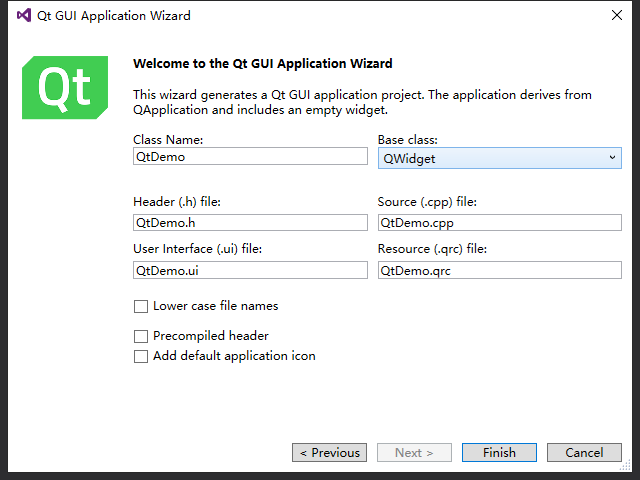Click the 'Source (.cpp) file:' label
The image size is (640, 480).
coord(427,202)
